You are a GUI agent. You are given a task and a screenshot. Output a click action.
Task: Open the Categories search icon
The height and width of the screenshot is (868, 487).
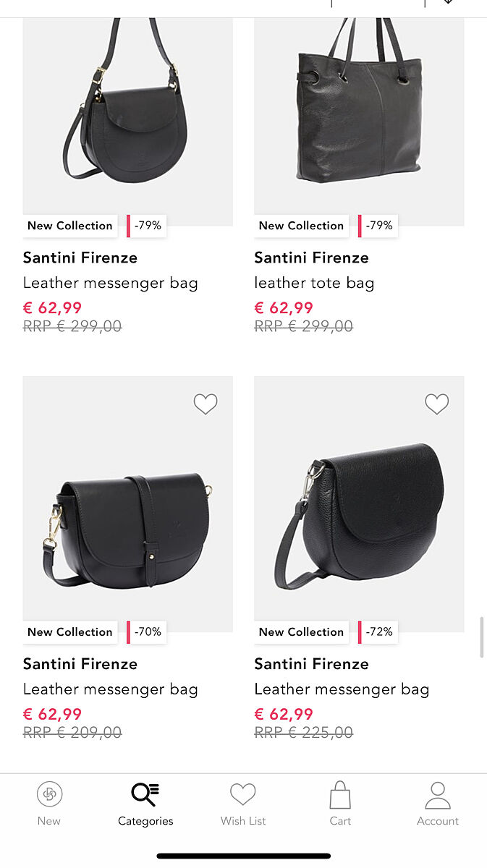pos(145,795)
